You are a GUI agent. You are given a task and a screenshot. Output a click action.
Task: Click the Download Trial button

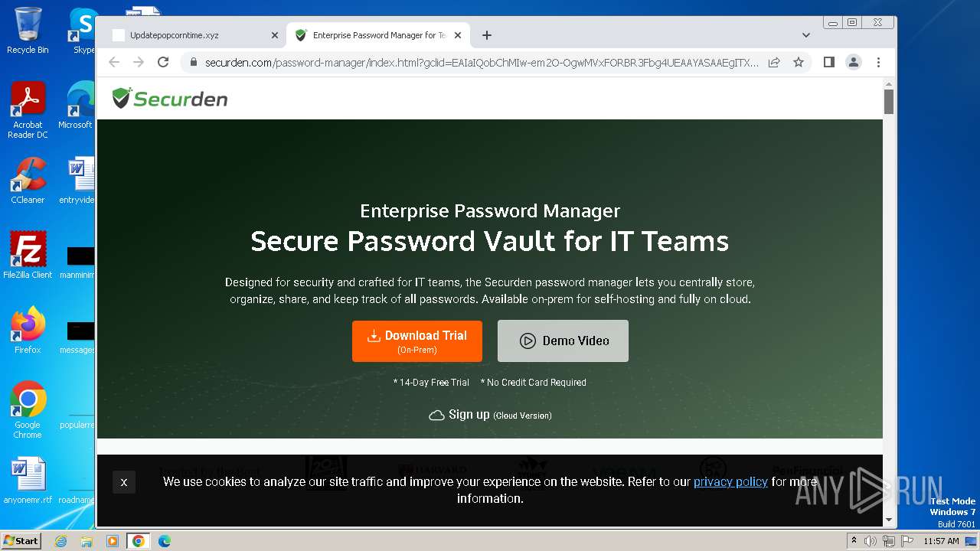[x=417, y=341]
